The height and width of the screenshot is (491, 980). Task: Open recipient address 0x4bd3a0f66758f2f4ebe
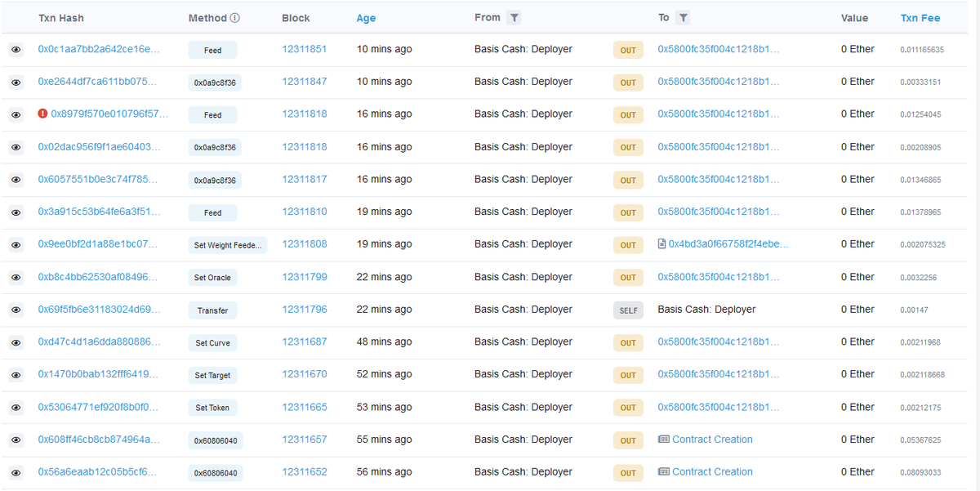click(728, 244)
